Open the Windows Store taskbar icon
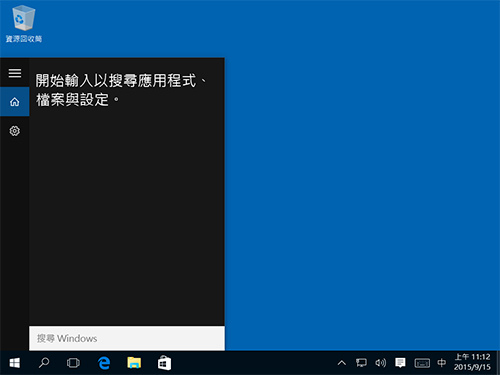 pyautogui.click(x=164, y=363)
